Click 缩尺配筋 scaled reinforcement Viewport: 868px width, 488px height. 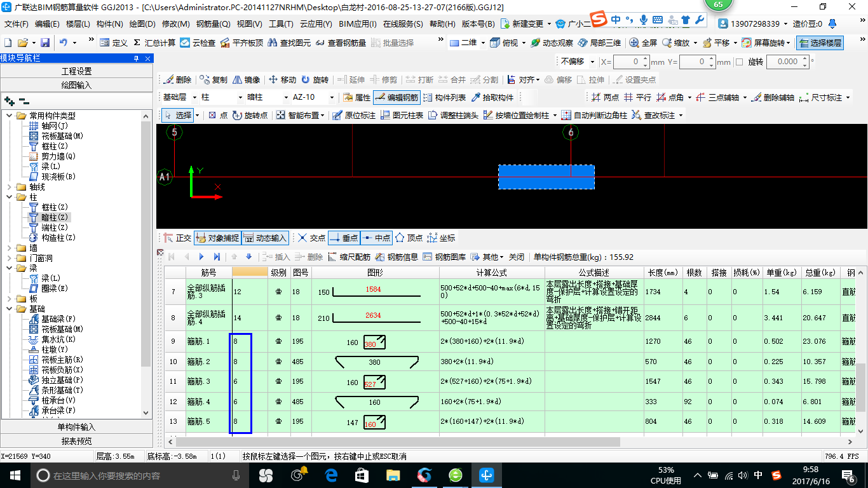click(x=349, y=257)
